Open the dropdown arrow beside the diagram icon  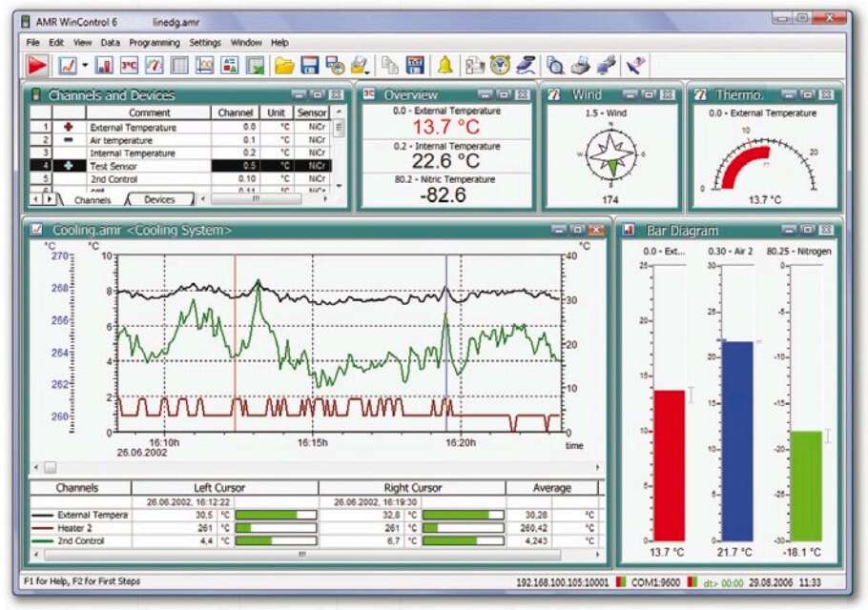[x=84, y=65]
